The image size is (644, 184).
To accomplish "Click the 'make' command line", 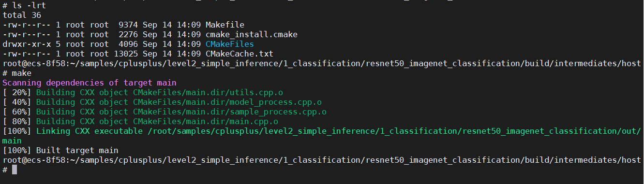I will click(22, 73).
